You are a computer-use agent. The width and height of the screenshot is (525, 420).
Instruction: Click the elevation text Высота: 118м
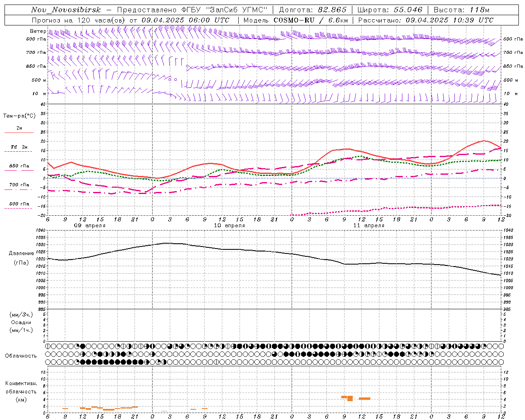click(x=461, y=10)
